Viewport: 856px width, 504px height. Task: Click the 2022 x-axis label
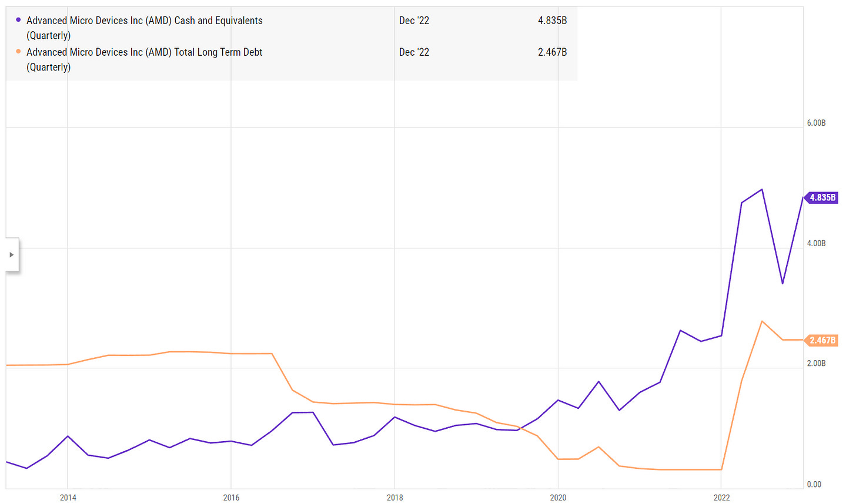click(x=721, y=498)
